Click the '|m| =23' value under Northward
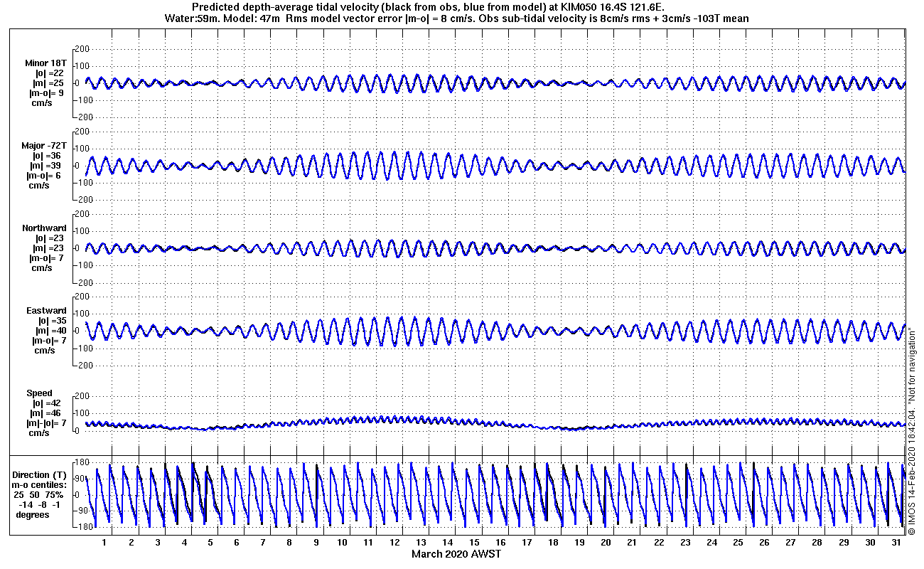Image resolution: width=924 pixels, height=569 pixels. pyautogui.click(x=50, y=248)
